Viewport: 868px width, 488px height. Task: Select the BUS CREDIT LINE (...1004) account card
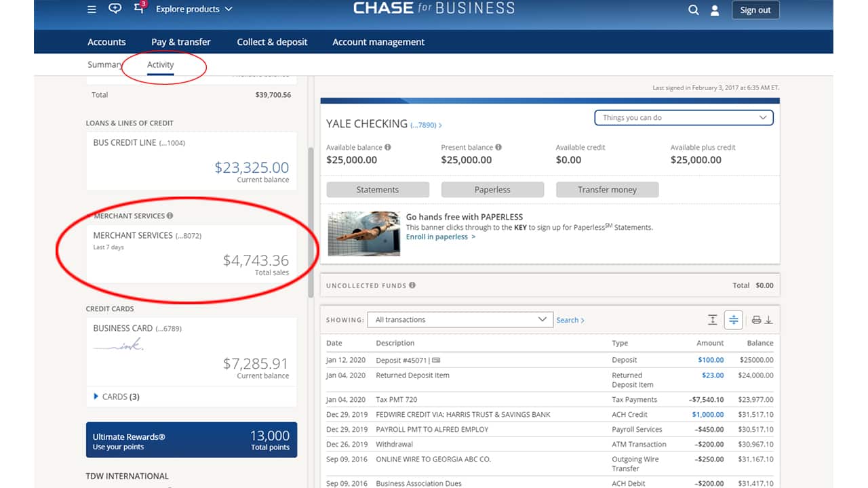[191, 161]
